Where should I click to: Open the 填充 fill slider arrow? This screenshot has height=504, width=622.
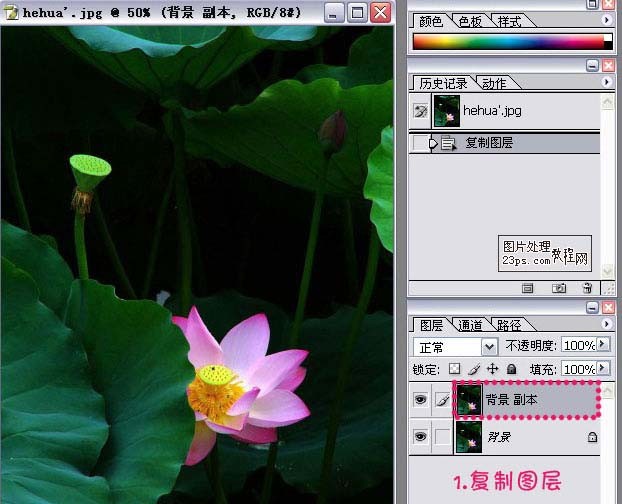pyautogui.click(x=602, y=369)
